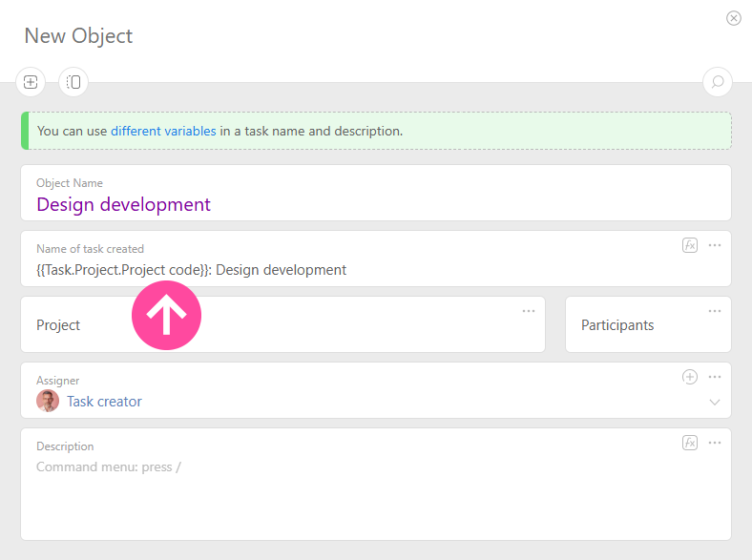Close the New Object dialog
The image size is (752, 560).
pos(734,18)
